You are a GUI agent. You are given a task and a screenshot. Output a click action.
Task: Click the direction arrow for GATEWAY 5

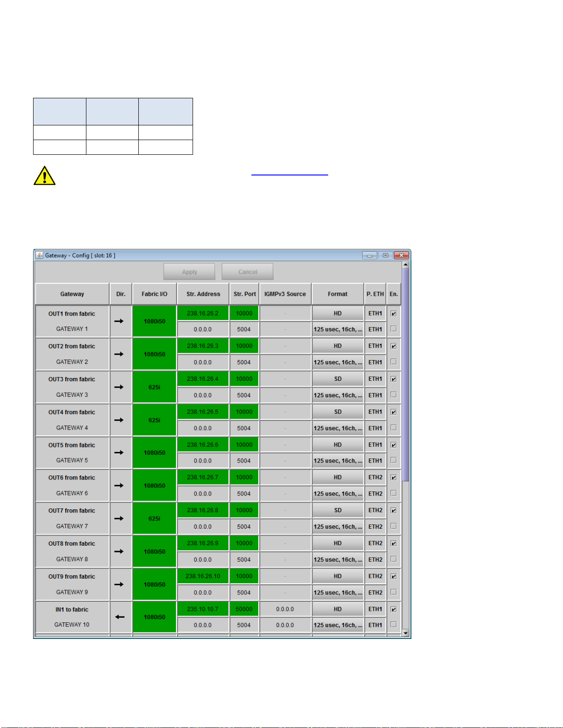[x=119, y=452]
